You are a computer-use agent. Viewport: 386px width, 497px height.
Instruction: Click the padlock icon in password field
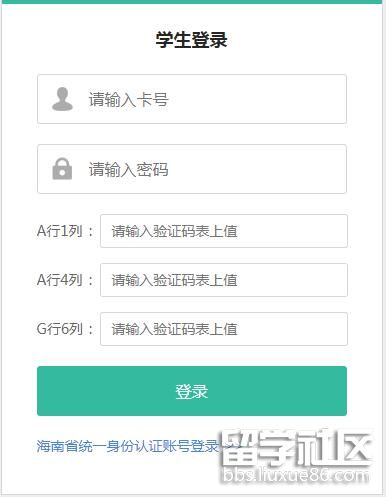(x=62, y=169)
